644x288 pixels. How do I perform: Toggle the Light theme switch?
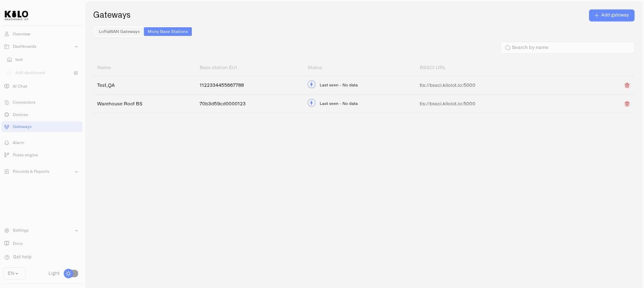(71, 273)
